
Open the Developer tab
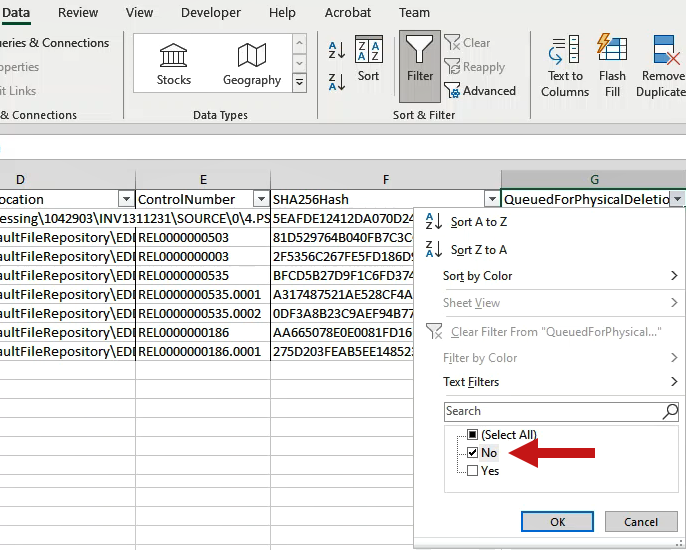pos(211,13)
